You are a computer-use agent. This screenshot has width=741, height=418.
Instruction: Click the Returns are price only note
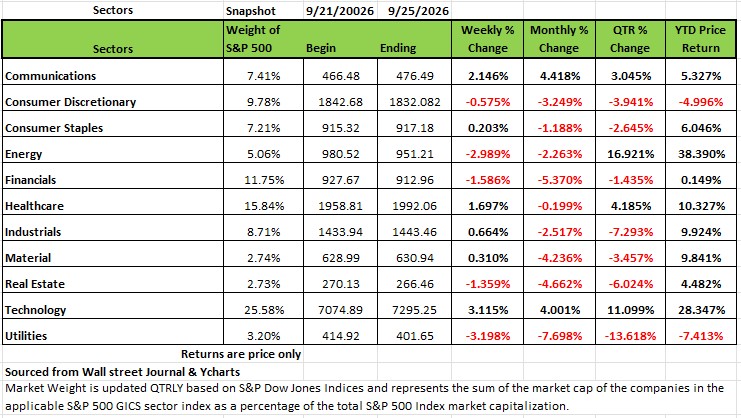pos(241,354)
